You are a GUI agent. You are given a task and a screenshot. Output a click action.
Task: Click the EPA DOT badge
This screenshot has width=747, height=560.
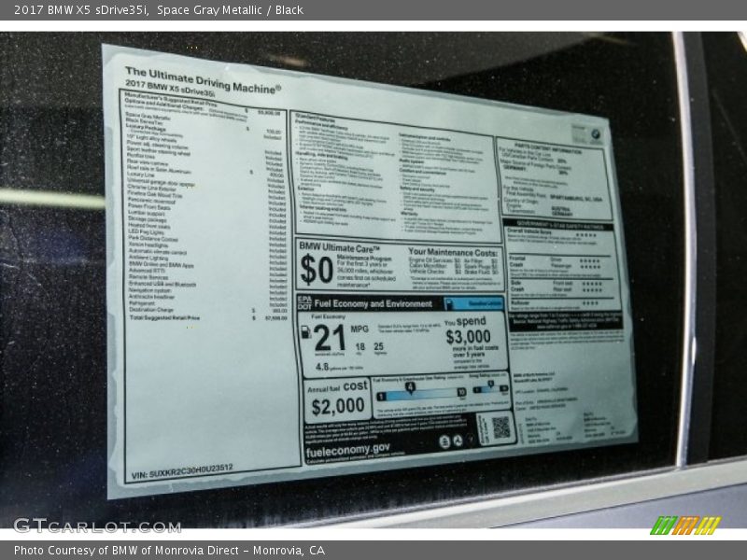click(x=304, y=302)
